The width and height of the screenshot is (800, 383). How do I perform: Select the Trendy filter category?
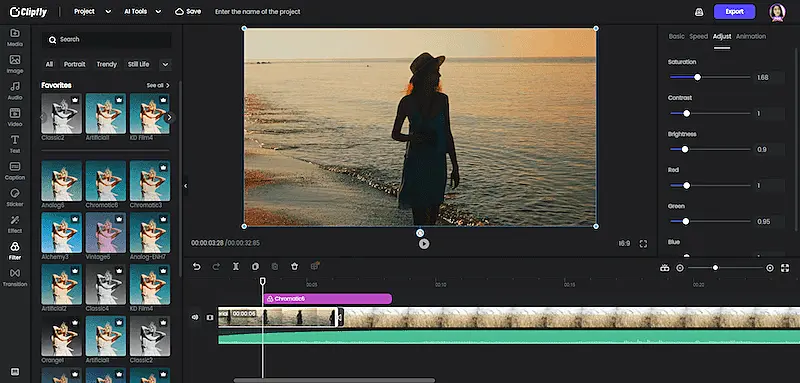click(x=107, y=64)
